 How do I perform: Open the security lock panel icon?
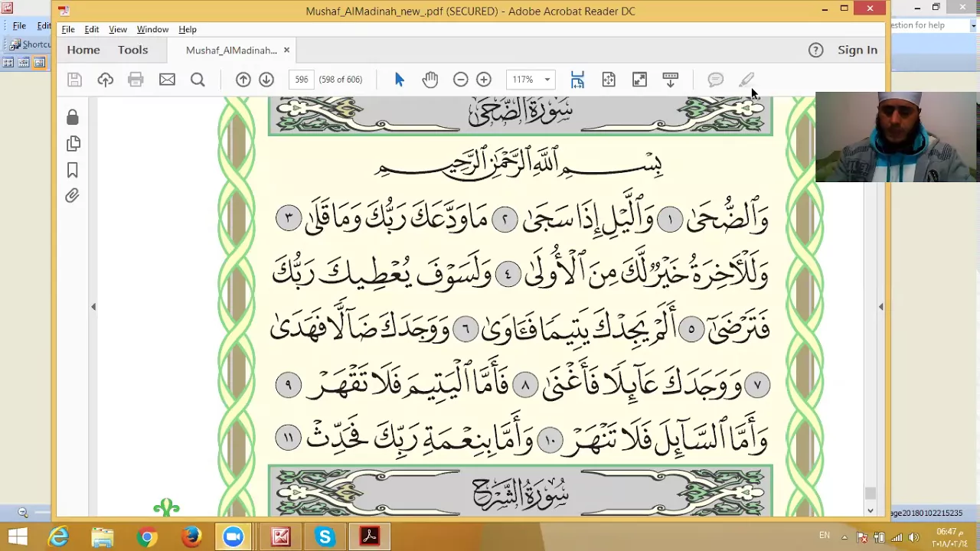[73, 117]
